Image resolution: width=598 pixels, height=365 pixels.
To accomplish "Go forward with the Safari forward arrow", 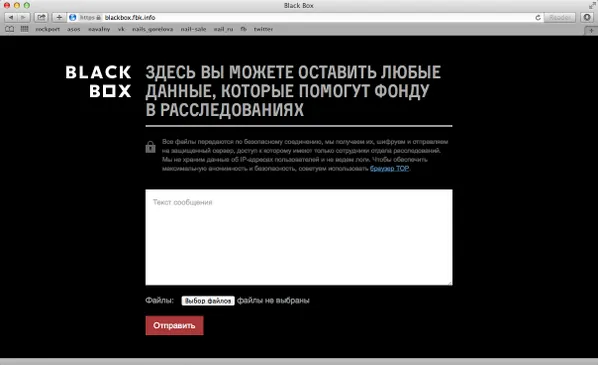I will (23, 18).
